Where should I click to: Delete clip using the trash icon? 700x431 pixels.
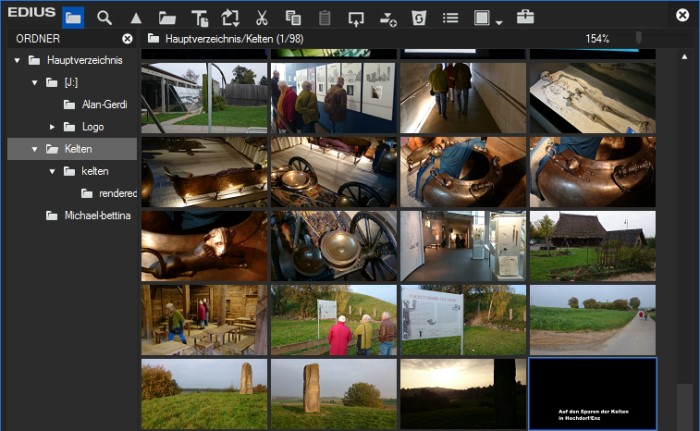coord(419,18)
